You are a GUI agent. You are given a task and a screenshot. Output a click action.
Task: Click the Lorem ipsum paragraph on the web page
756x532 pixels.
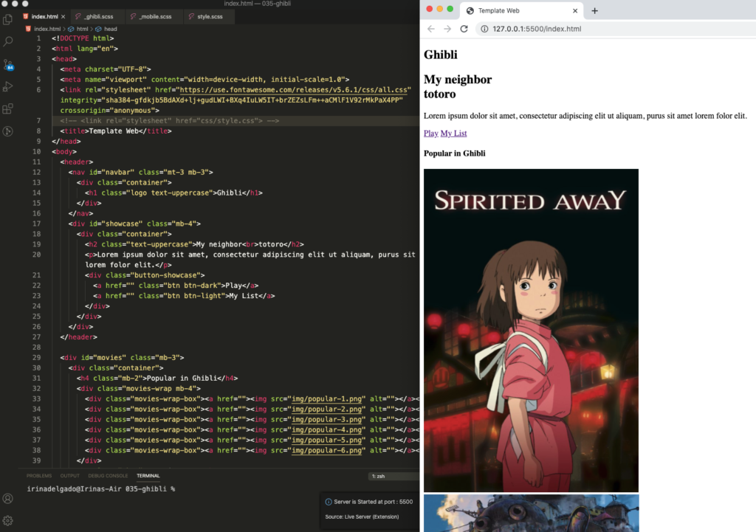[x=585, y=116]
